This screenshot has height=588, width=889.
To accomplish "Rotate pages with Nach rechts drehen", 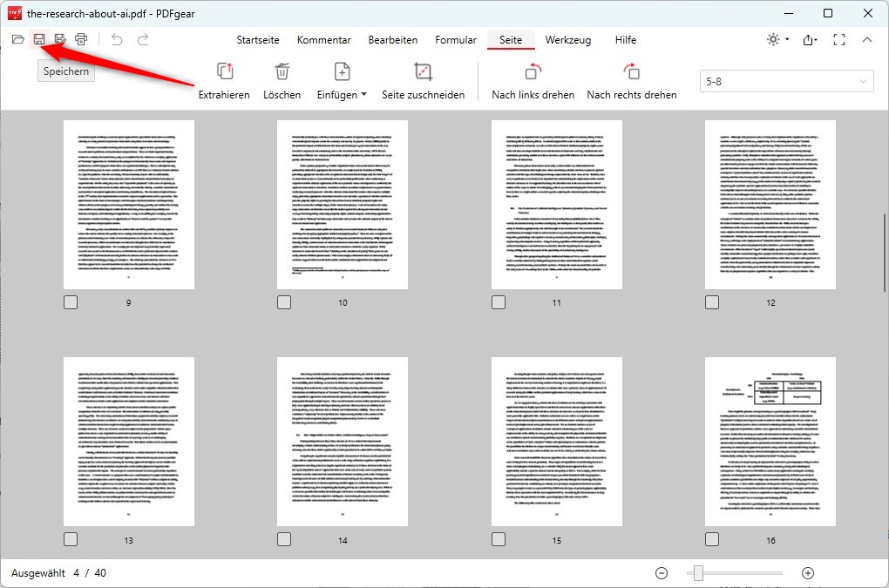I will click(x=632, y=78).
